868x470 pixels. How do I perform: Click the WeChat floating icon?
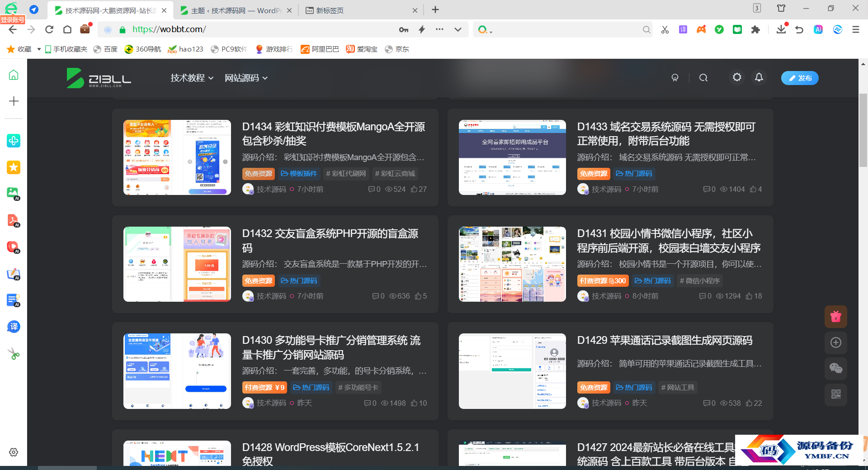(x=836, y=368)
